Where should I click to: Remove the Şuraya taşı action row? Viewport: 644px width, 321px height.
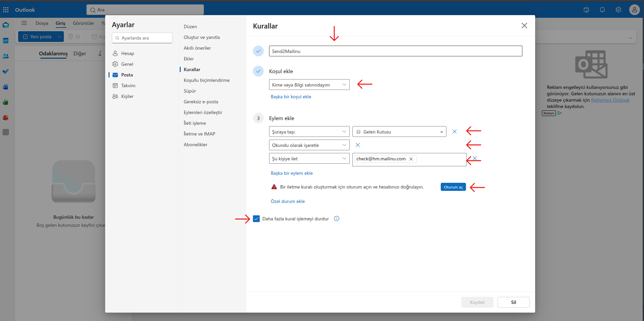click(x=455, y=131)
